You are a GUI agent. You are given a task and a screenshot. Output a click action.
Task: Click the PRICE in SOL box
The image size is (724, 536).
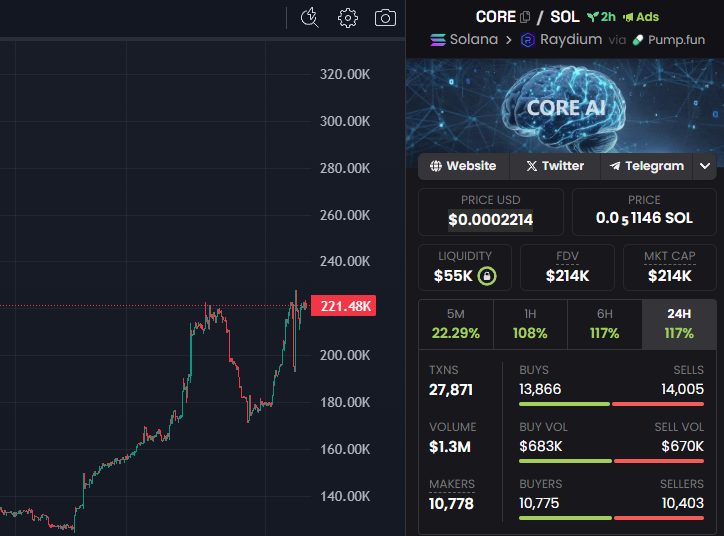pos(644,212)
